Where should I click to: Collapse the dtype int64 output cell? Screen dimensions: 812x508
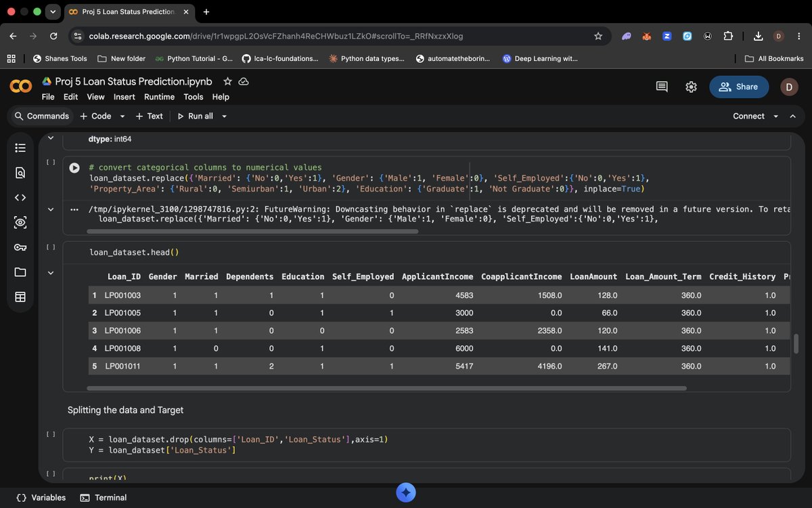(51, 139)
